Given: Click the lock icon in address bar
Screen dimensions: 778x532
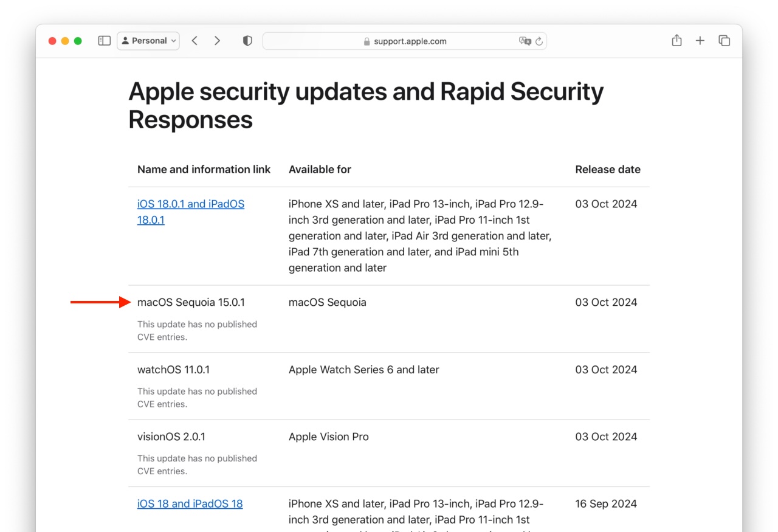Looking at the screenshot, I should pos(367,41).
